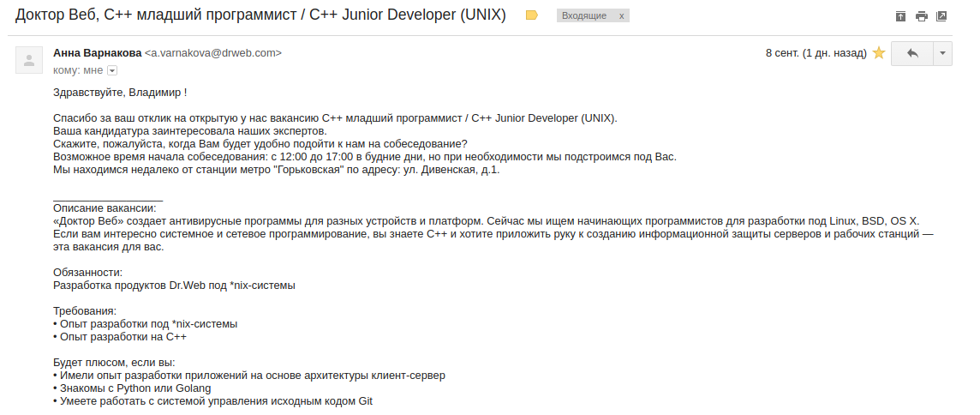Click the bullet 'Опыт разработки под *nix-системы'
980x415 pixels.
[x=146, y=324]
